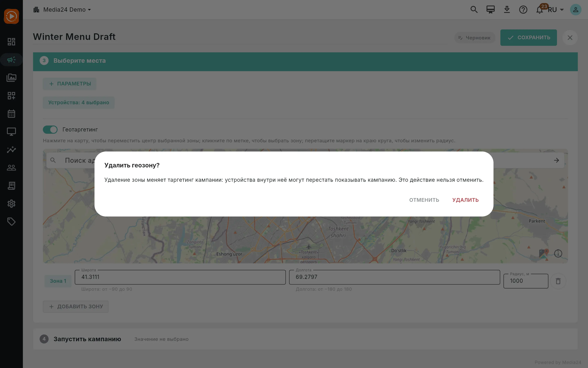Open the users group sidebar icon

point(11,168)
